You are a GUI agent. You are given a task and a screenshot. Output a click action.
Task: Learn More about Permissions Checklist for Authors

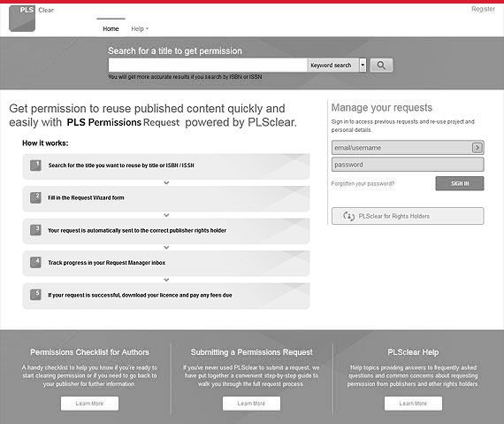[89, 404]
